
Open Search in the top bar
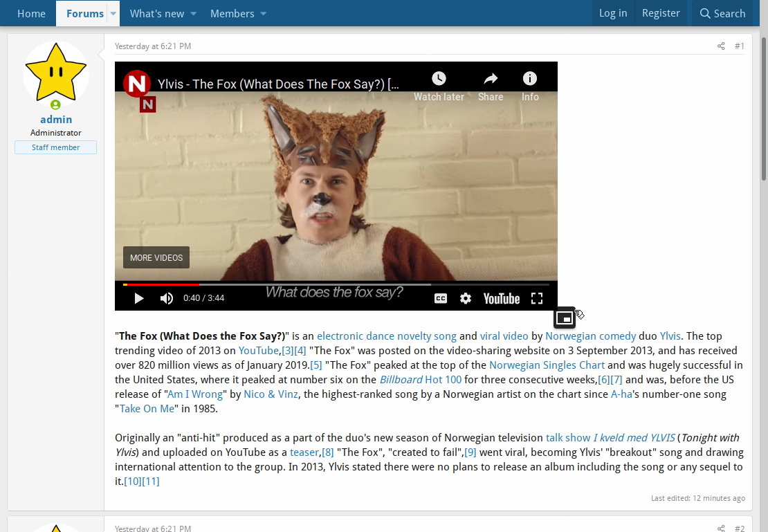723,13
